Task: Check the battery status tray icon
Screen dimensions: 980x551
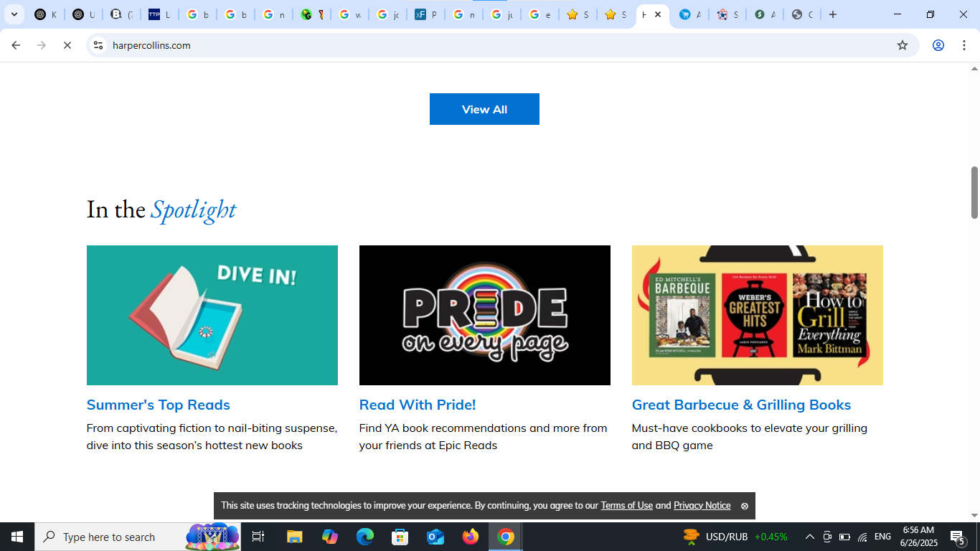Action: 844,537
